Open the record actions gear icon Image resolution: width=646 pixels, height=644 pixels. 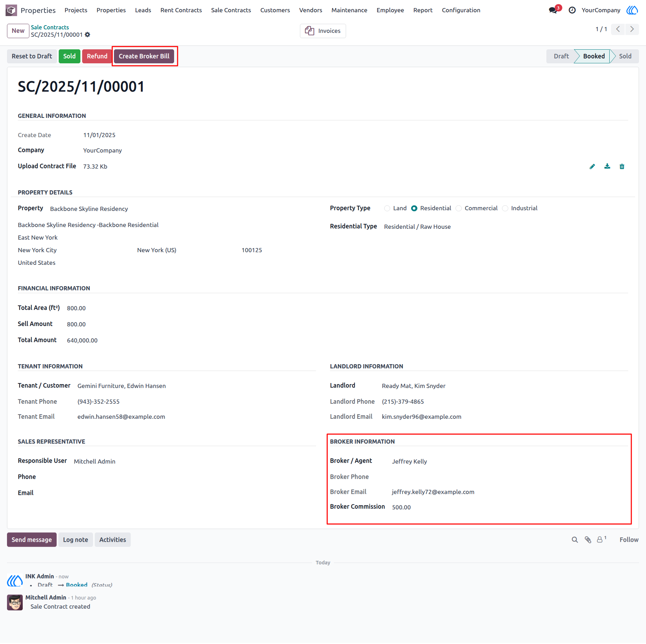coord(87,35)
